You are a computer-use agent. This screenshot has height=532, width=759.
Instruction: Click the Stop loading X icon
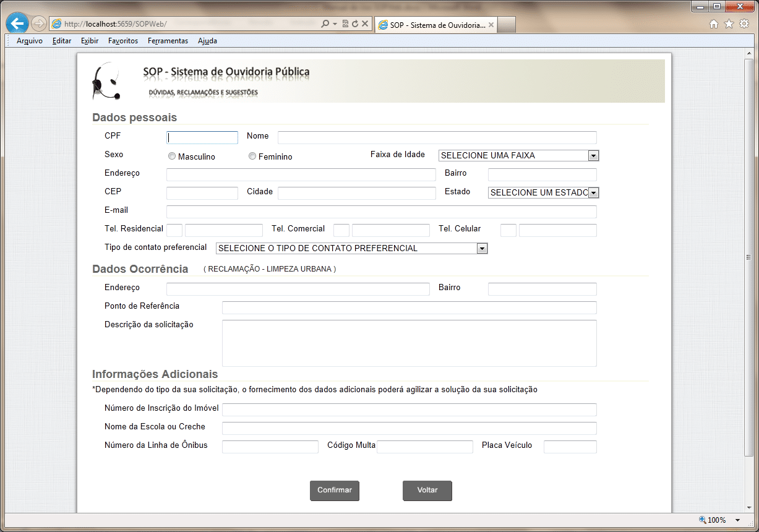[x=365, y=24]
